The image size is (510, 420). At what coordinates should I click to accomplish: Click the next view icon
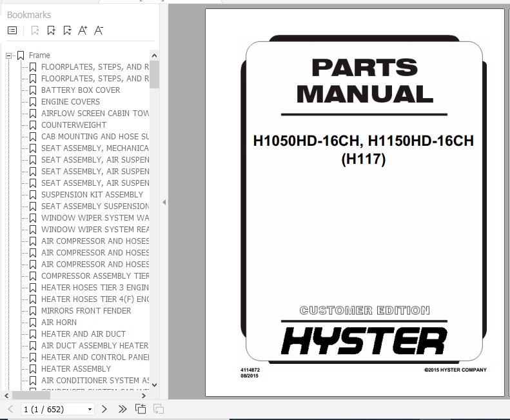159,409
